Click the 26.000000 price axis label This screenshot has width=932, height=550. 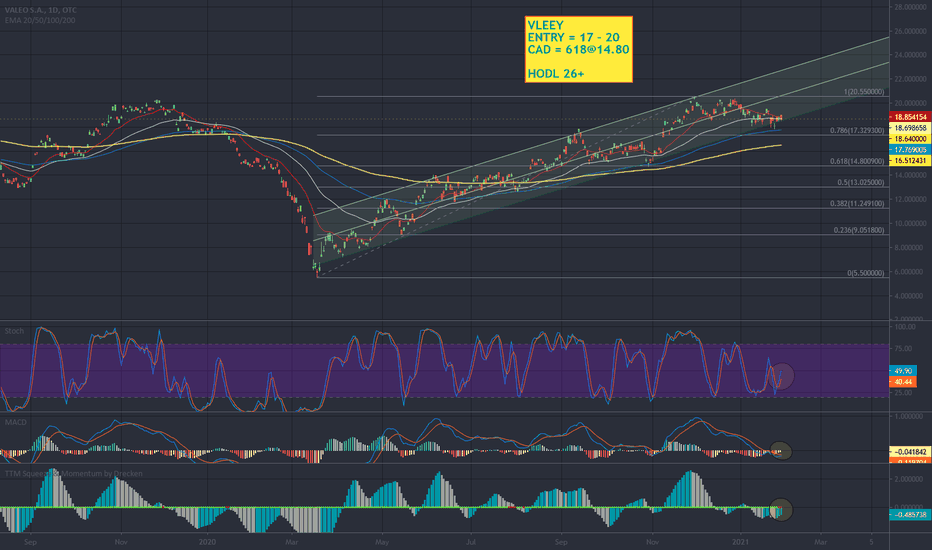(x=910, y=31)
